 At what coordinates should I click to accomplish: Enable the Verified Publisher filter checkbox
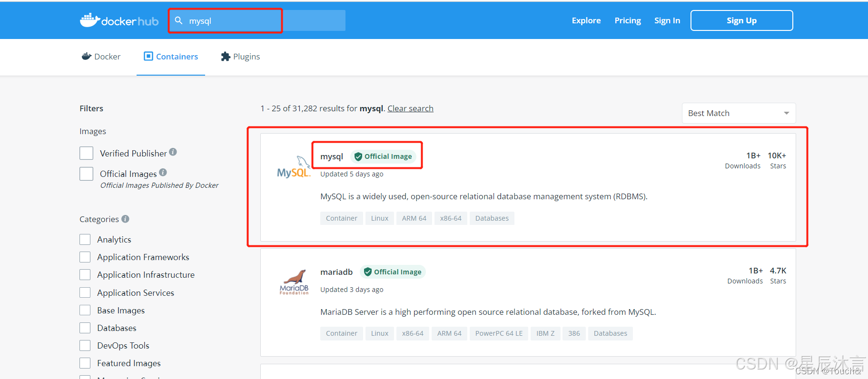[86, 153]
